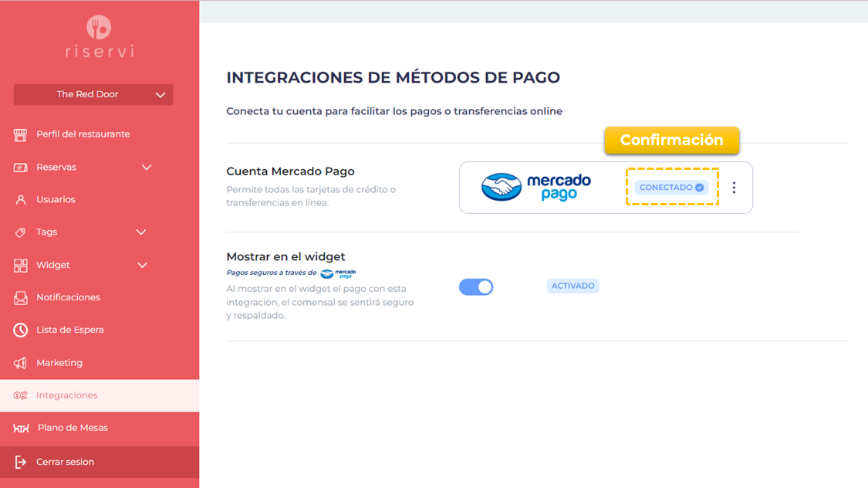Expand the Widget submenu chevron
Image resolution: width=868 pixels, height=488 pixels.
pos(142,266)
